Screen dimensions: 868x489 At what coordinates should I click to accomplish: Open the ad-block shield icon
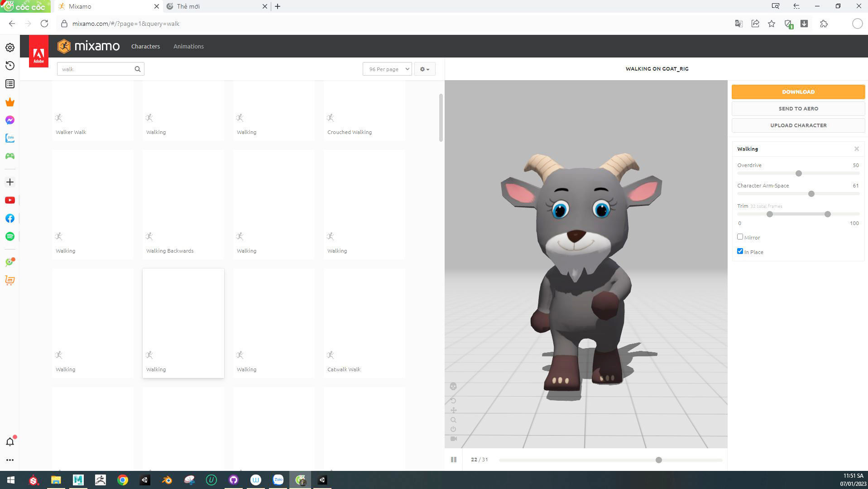click(788, 24)
